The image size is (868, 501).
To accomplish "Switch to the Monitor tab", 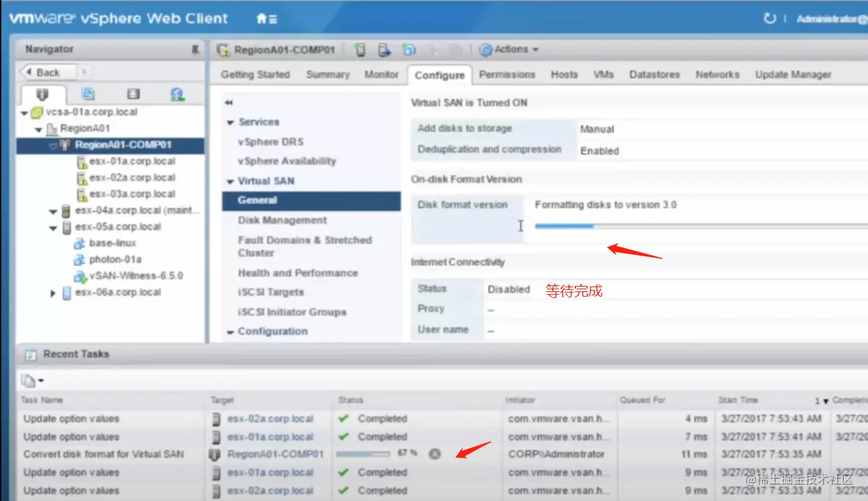I will [381, 75].
